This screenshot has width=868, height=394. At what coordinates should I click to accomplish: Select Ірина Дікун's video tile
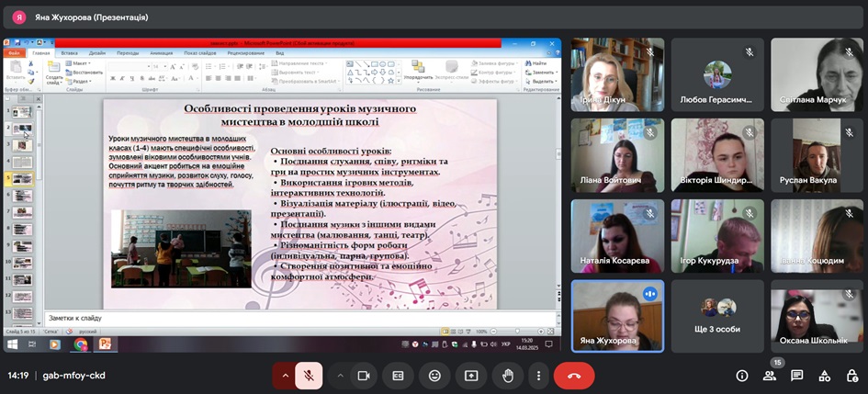click(617, 74)
